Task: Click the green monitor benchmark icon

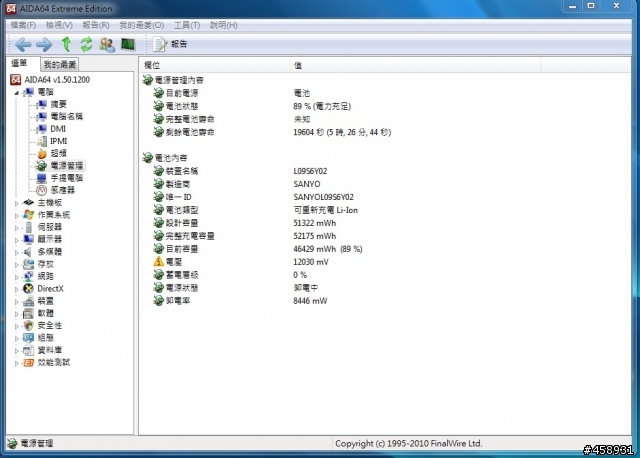Action: 128,44
